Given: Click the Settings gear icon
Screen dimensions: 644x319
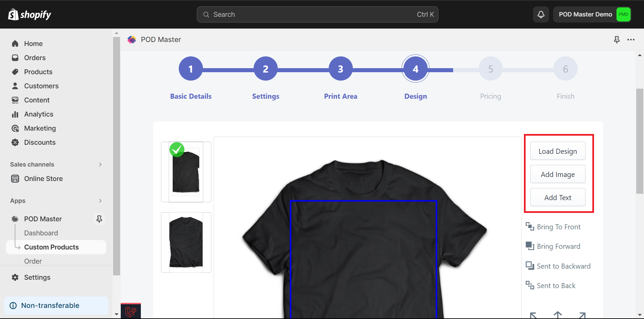Looking at the screenshot, I should coord(15,277).
